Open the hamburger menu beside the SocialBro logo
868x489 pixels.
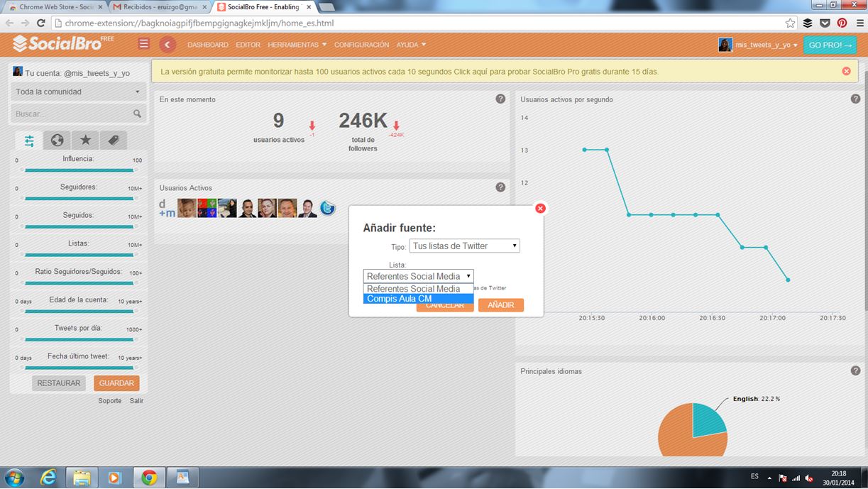(x=144, y=44)
